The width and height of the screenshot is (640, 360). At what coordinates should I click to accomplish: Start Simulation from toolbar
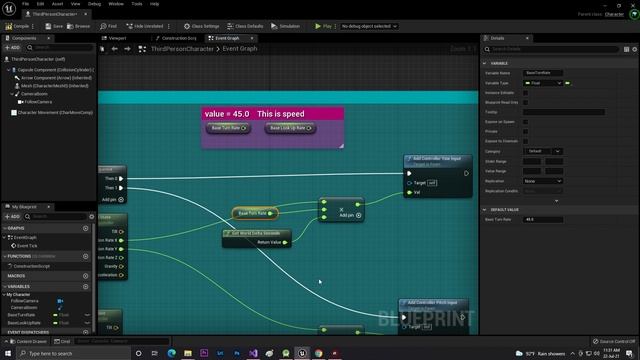tap(285, 26)
